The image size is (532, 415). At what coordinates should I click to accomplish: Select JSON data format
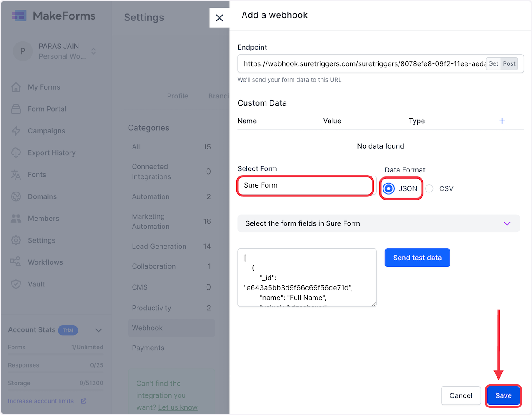389,188
